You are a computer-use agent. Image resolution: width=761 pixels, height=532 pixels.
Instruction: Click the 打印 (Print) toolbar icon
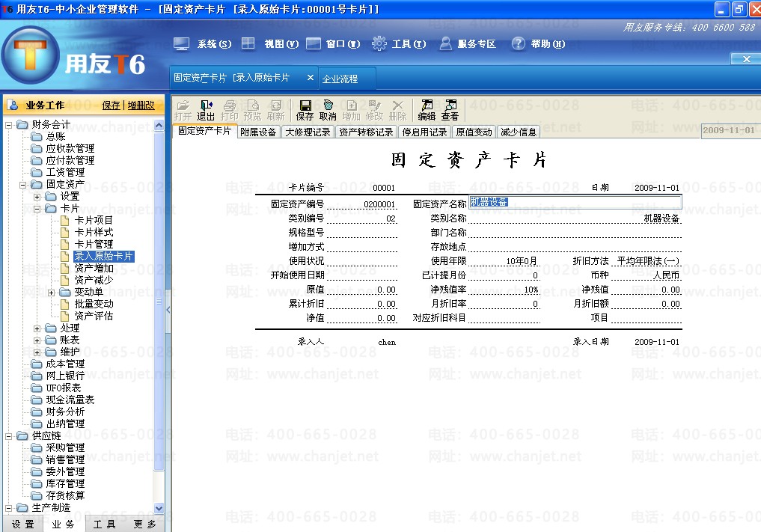(229, 111)
